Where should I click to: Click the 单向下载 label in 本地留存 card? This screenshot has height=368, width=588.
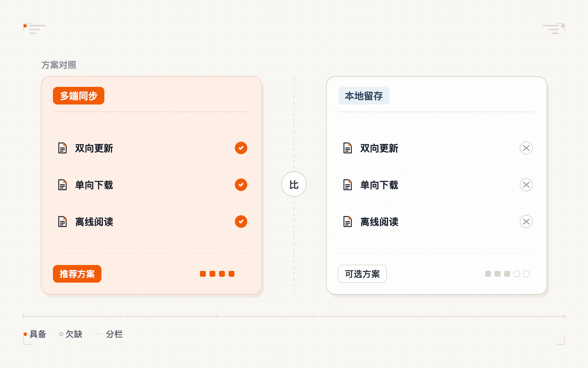pos(379,185)
